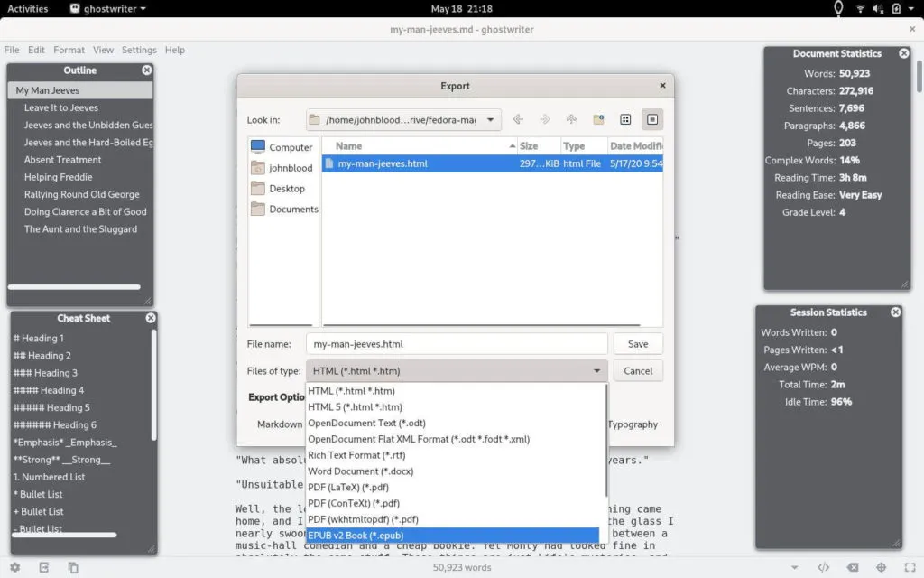Open the Settings menu
This screenshot has height=578, width=924.
point(139,50)
